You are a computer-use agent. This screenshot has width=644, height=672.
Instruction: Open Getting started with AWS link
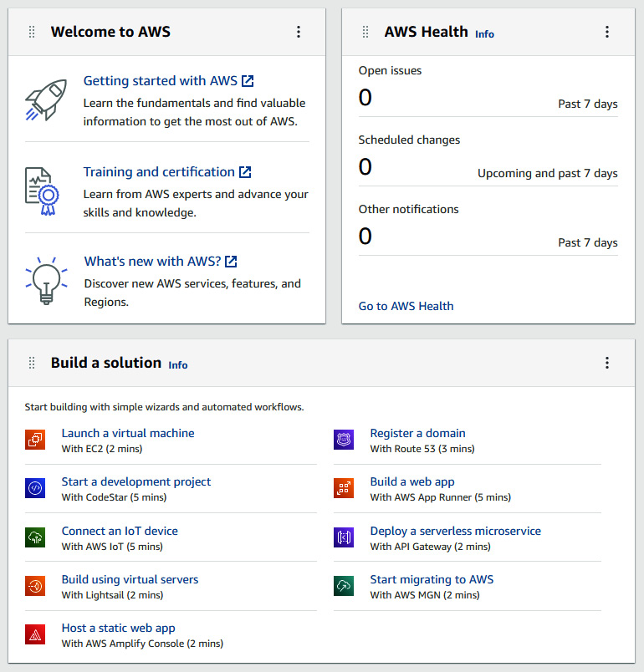click(x=161, y=80)
